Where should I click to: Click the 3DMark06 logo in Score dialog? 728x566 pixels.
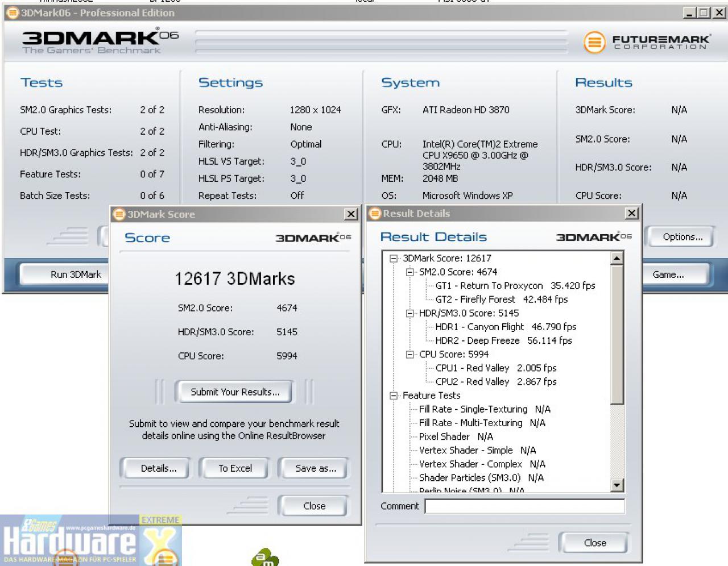click(x=313, y=238)
